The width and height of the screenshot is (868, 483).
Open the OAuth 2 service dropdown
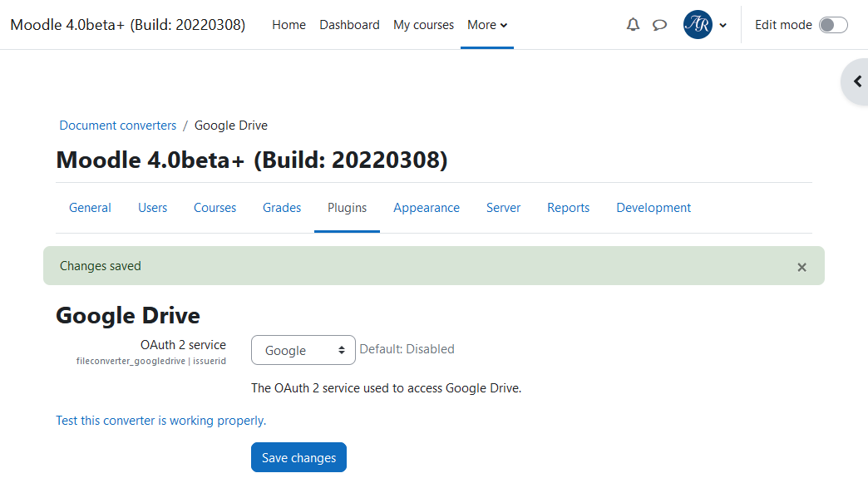[x=303, y=350]
